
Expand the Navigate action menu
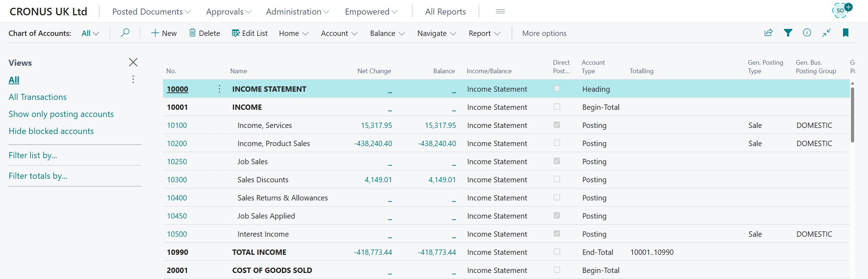point(437,33)
